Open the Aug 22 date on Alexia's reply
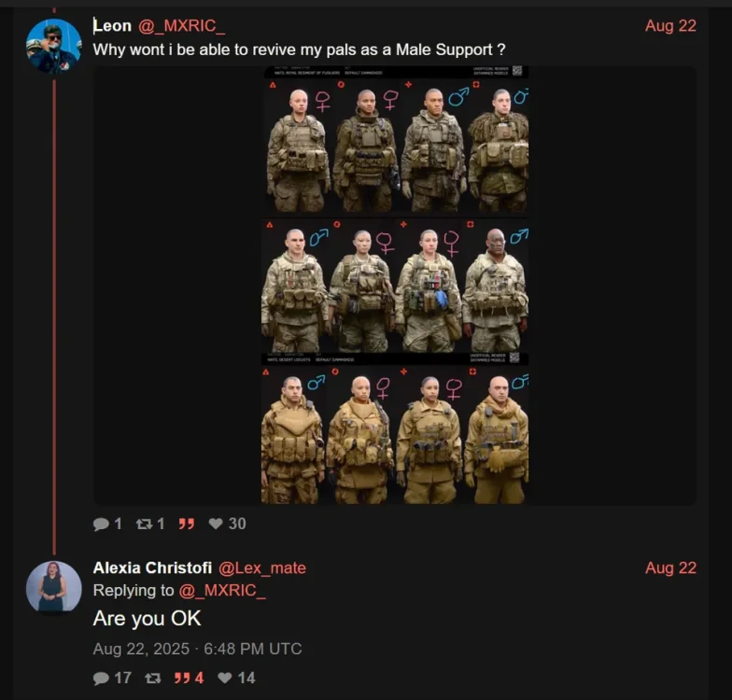 (670, 567)
